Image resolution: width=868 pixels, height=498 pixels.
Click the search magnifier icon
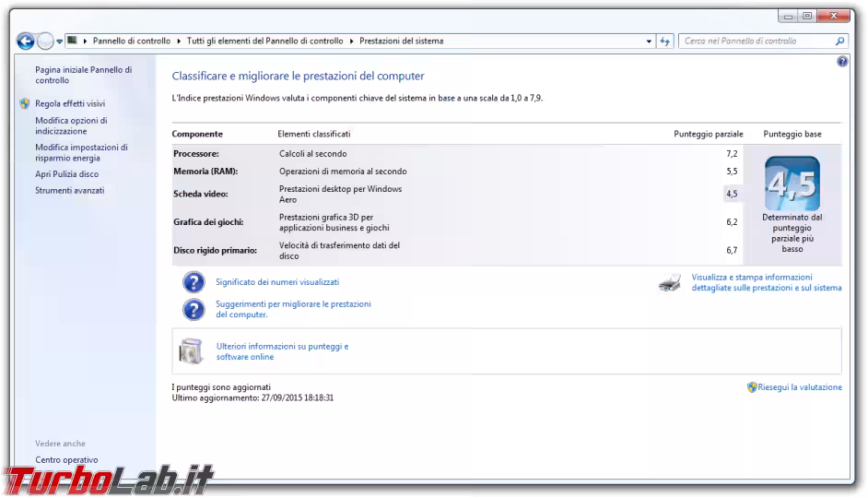click(839, 41)
